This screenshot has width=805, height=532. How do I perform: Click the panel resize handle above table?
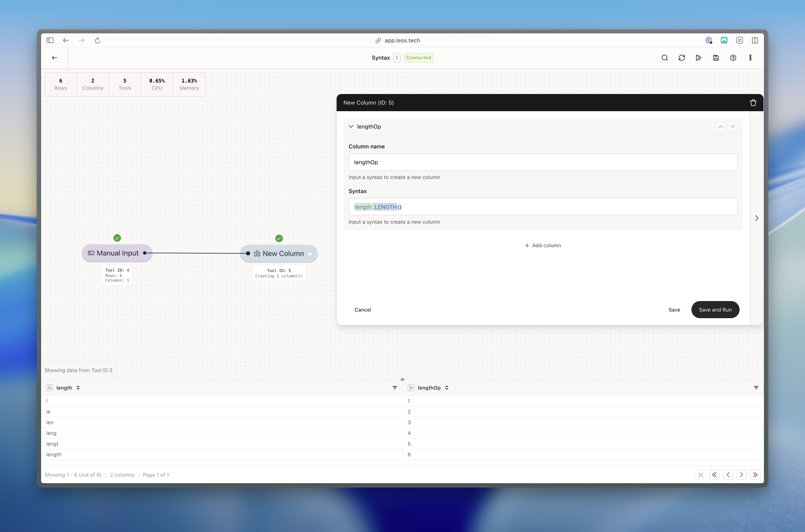(402, 379)
